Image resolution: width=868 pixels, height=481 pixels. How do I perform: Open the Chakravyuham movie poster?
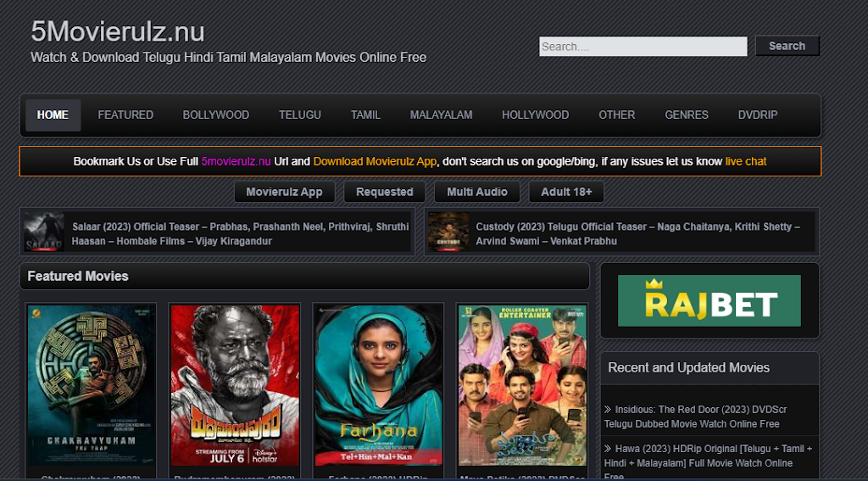pos(92,384)
